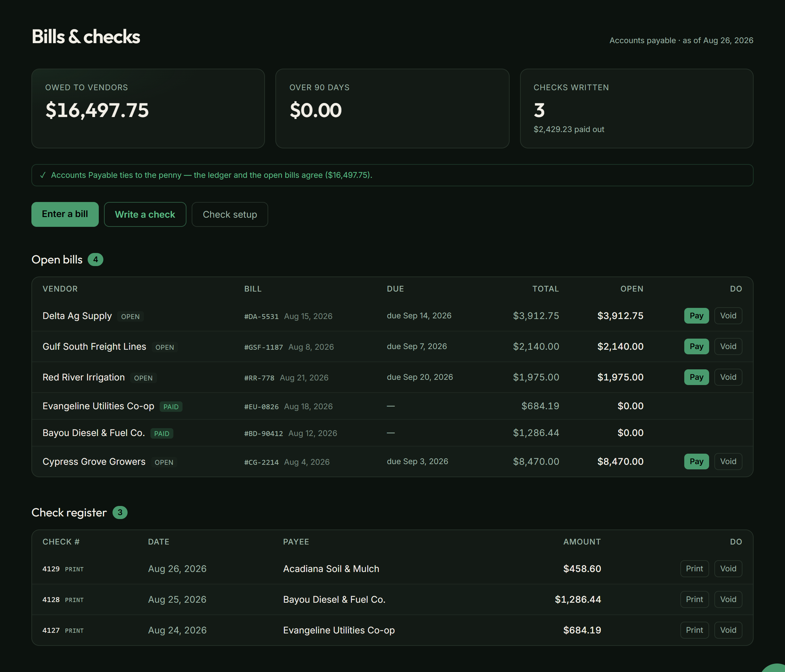Void the Cypress Grove Growers bill

728,462
